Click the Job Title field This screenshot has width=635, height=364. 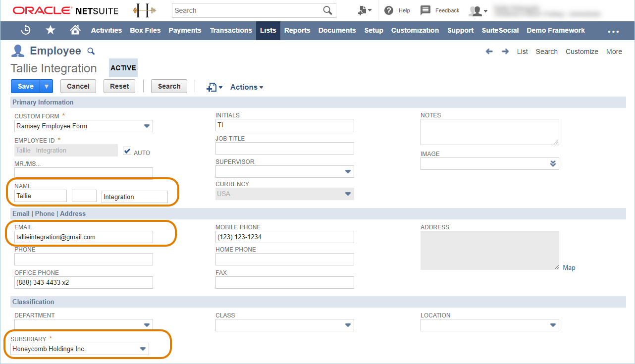coord(285,148)
